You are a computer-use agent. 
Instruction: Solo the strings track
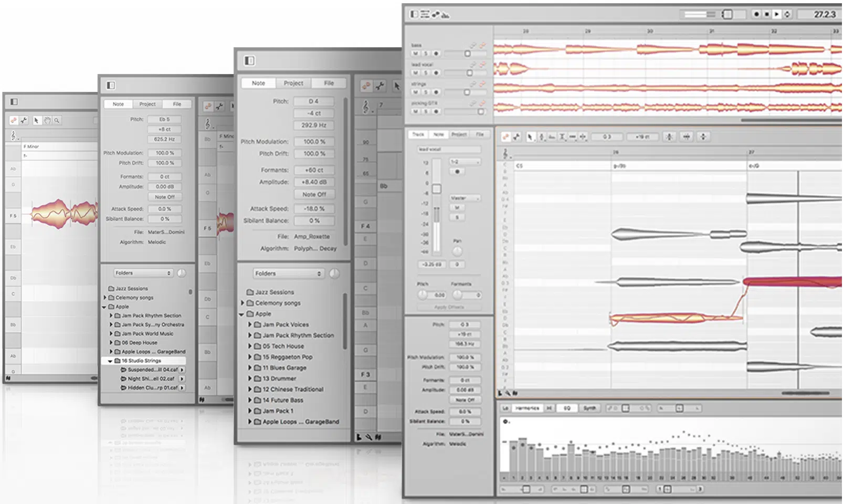(x=426, y=92)
